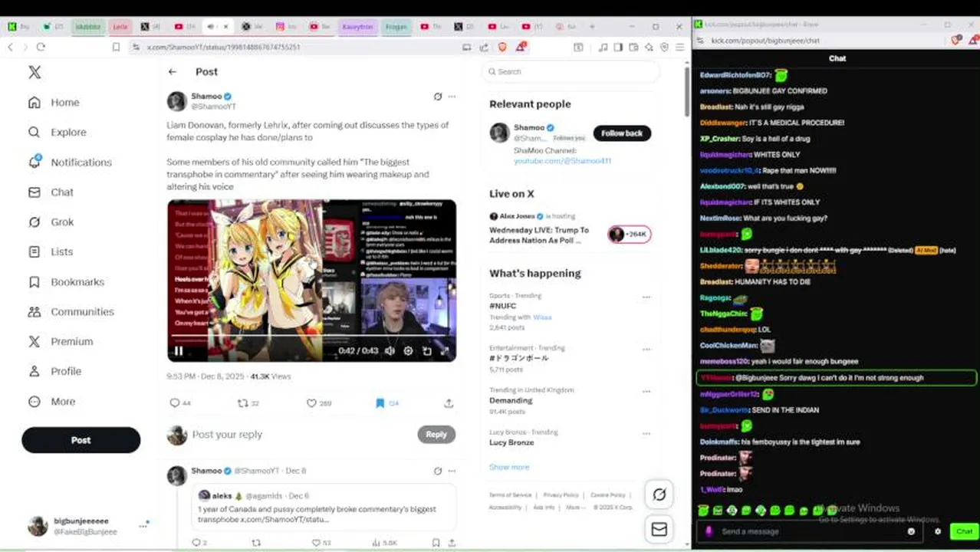This screenshot has width=980, height=552.
Task: Open Premium in the sidebar
Action: click(x=61, y=341)
